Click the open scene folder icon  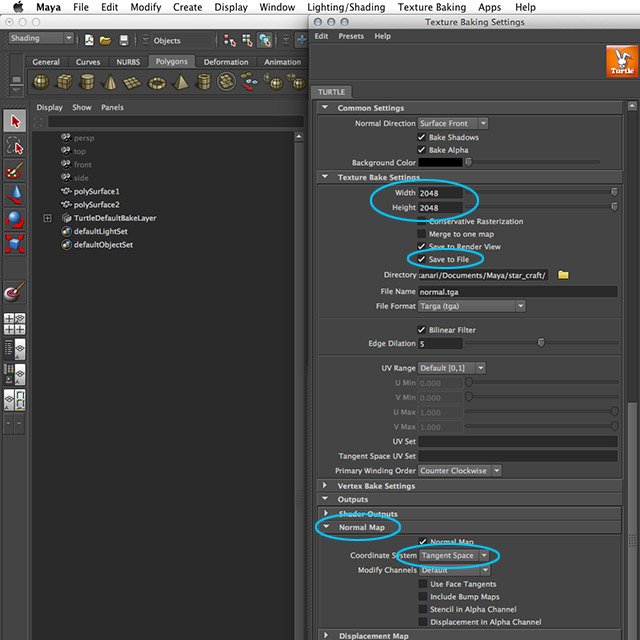tap(106, 40)
